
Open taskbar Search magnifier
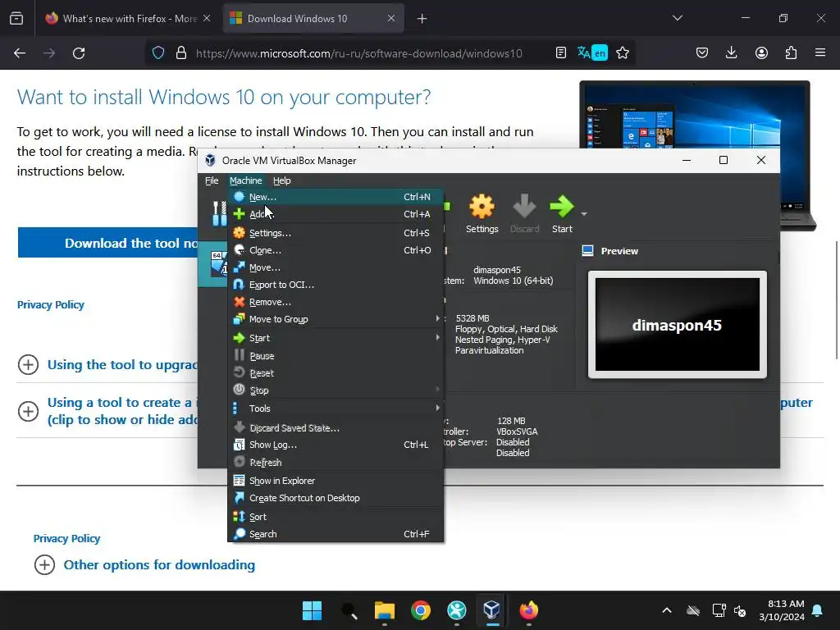tap(349, 610)
